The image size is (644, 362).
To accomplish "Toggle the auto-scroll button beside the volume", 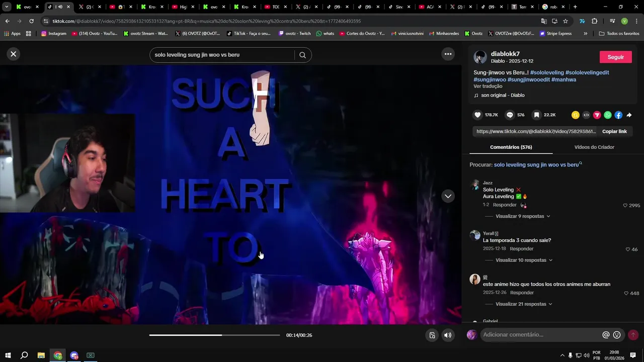I will [432, 335].
